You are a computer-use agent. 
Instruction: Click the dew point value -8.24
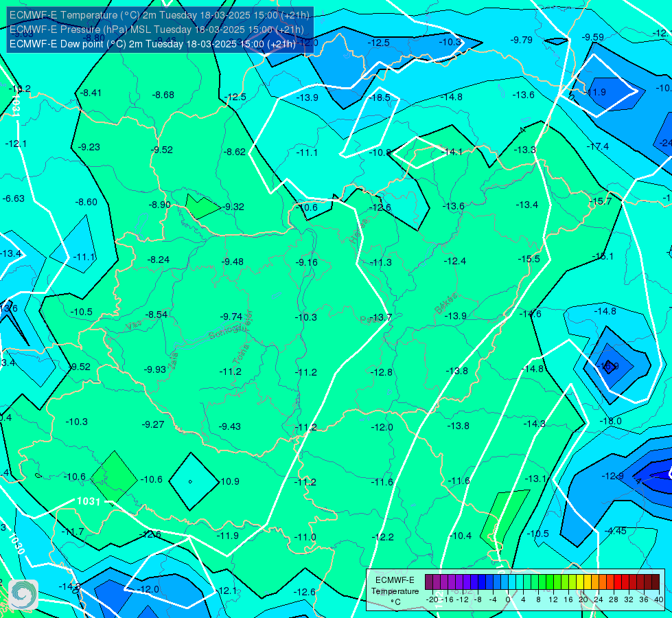point(158,260)
